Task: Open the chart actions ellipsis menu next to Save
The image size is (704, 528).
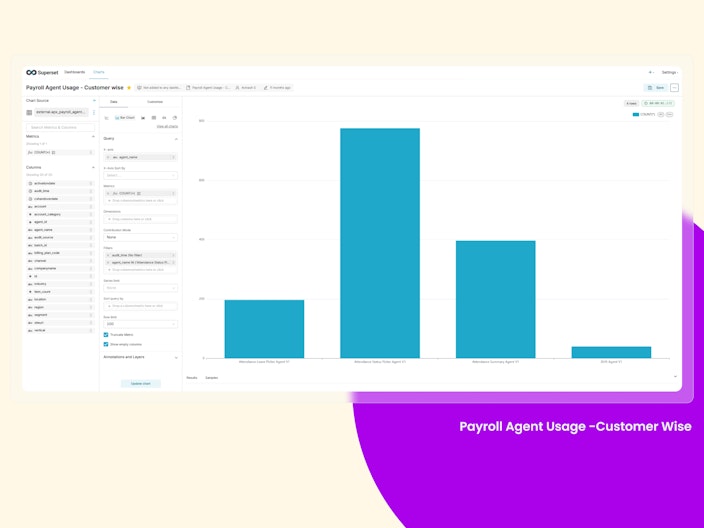Action: 674,88
